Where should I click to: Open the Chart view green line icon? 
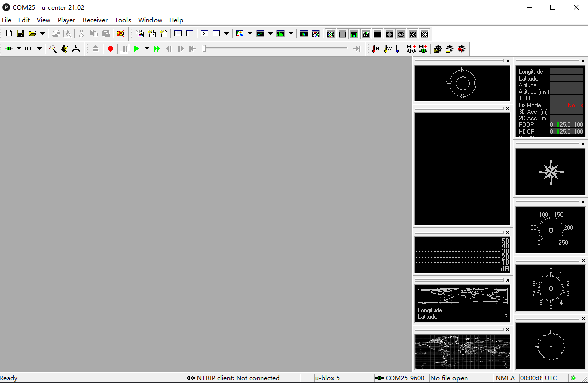[x=260, y=33]
